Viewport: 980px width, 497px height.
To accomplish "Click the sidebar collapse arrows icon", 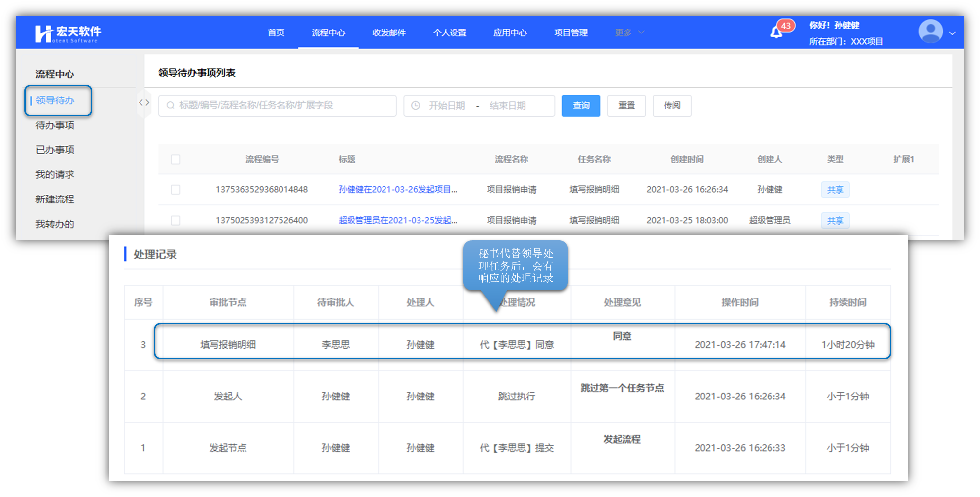I will (x=144, y=102).
